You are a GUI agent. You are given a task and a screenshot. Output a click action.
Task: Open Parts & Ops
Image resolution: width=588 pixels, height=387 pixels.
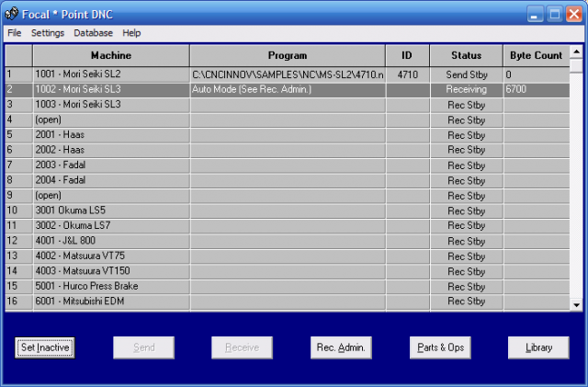click(440, 347)
